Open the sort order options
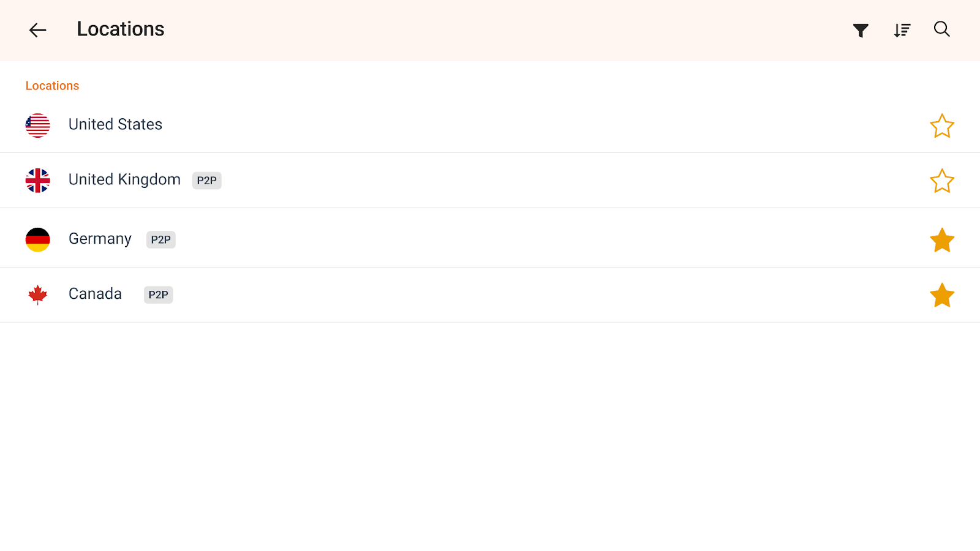This screenshot has width=980, height=551. click(902, 30)
